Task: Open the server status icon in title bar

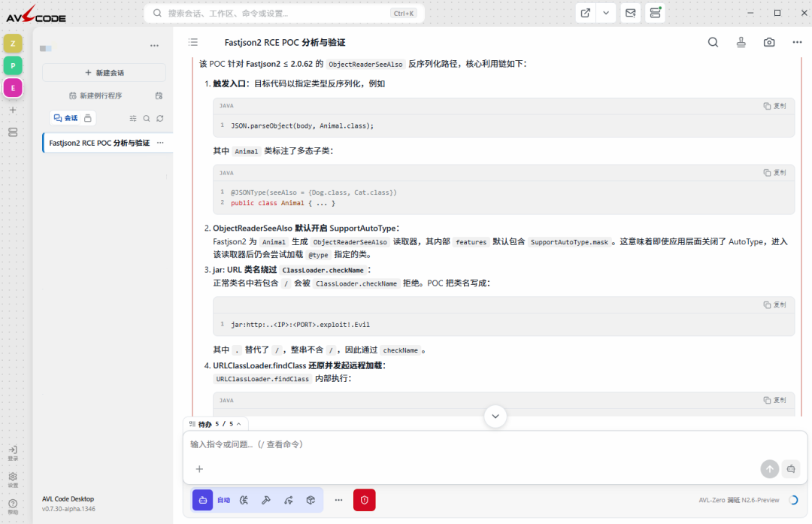Action: [x=655, y=14]
